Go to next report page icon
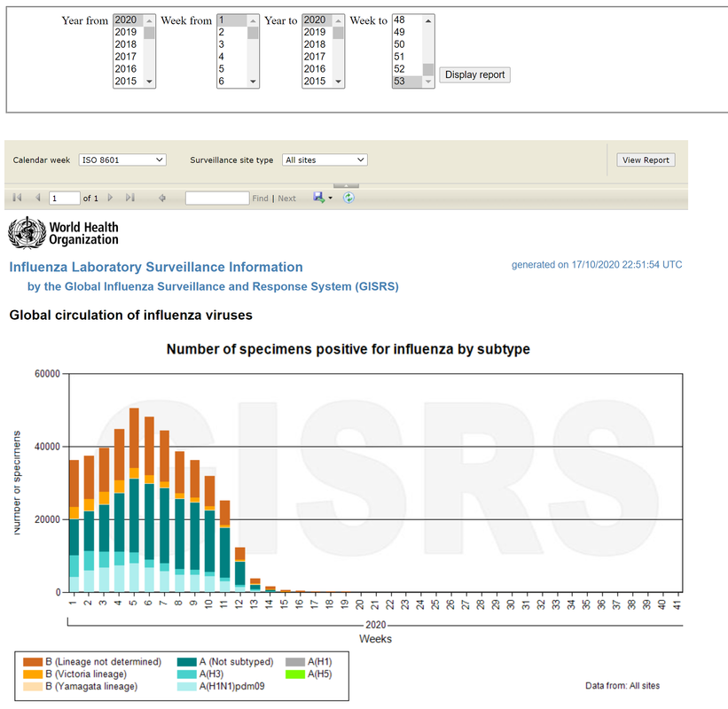This screenshot has width=728, height=709. 110,198
